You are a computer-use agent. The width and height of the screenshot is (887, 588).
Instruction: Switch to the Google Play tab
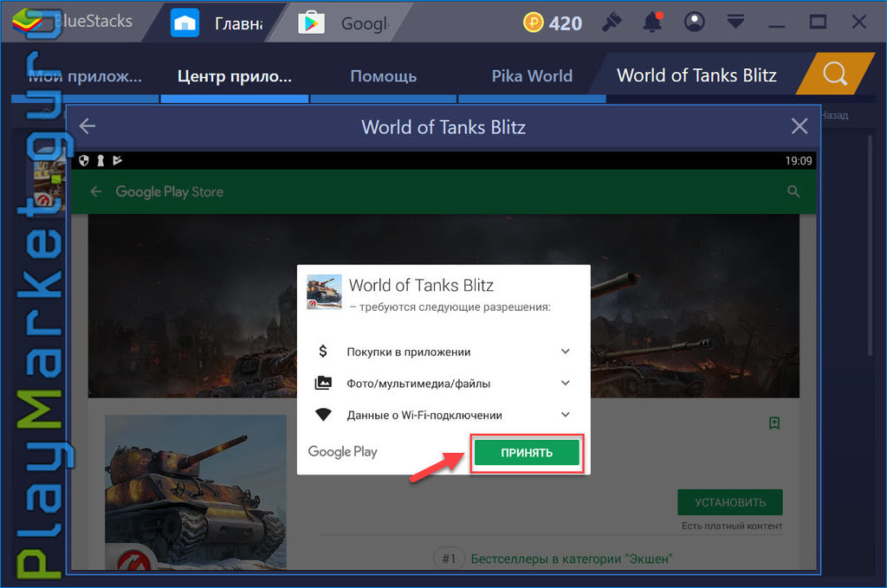(x=344, y=23)
